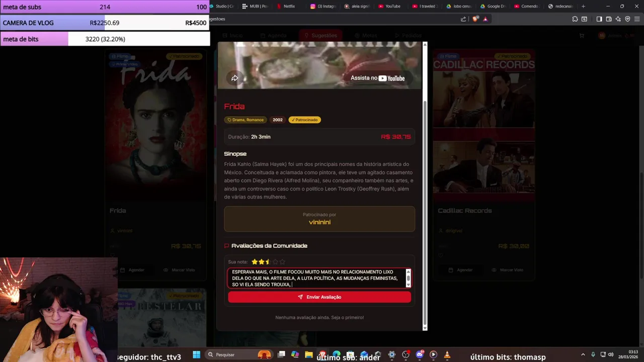
Task: Click the R$ 30,75 price in modal
Action: pyautogui.click(x=396, y=137)
